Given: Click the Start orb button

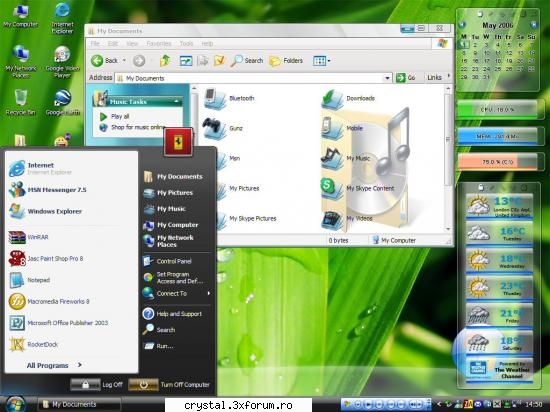Looking at the screenshot, I should click(x=15, y=404).
